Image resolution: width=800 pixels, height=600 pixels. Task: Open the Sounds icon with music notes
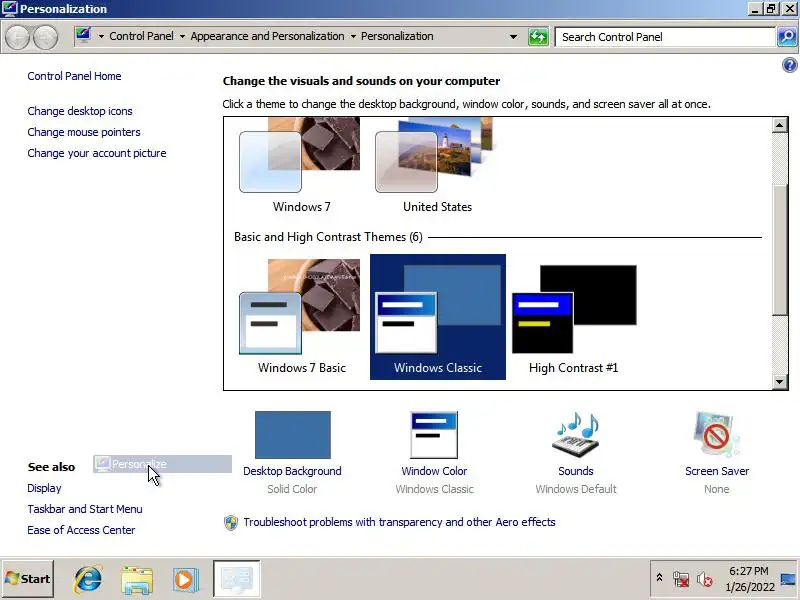[x=576, y=435]
